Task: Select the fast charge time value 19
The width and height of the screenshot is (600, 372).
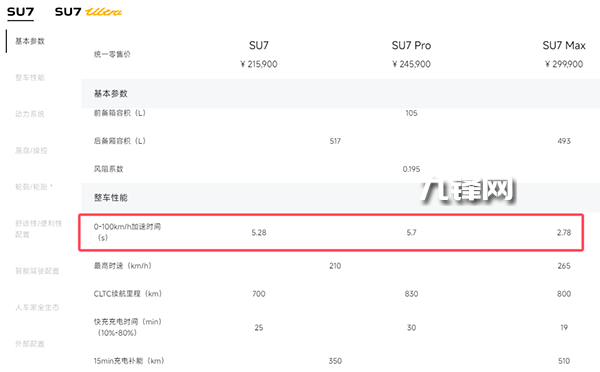Action: pyautogui.click(x=564, y=328)
